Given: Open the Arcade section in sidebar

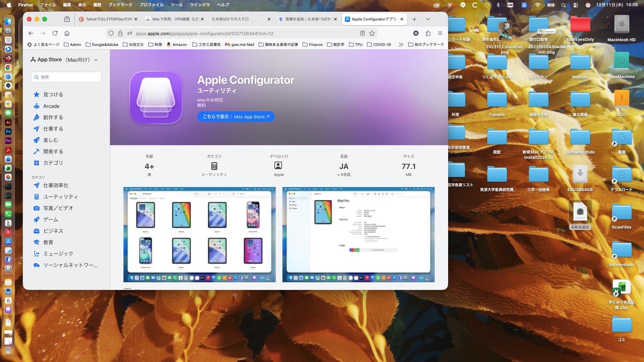Looking at the screenshot, I should 51,106.
